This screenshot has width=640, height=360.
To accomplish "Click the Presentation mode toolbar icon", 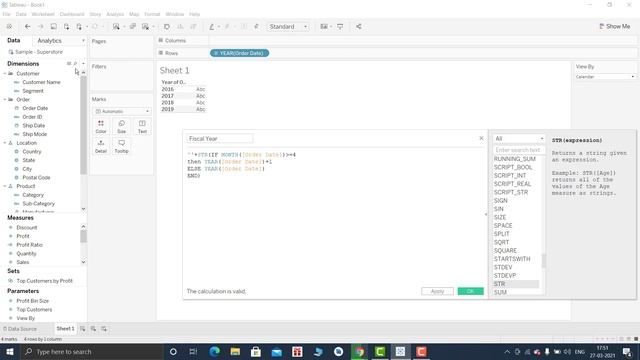I will [x=340, y=27].
